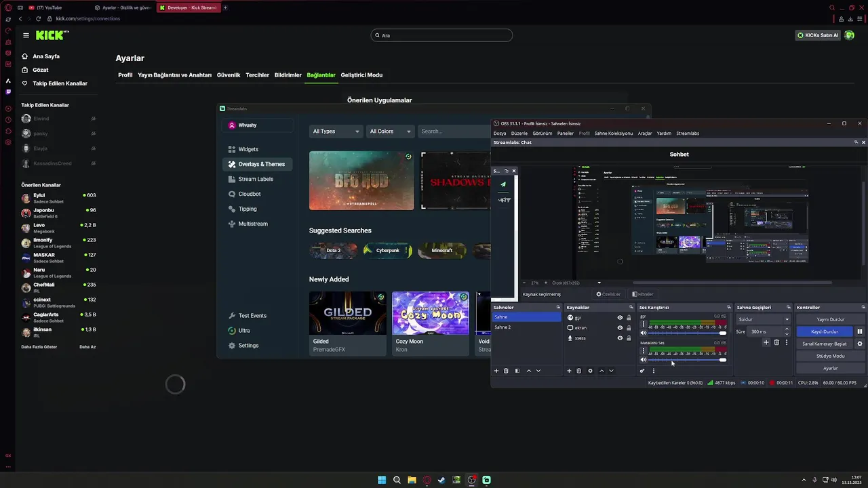The height and width of the screenshot is (488, 868).
Task: Open the transition properties three-dot menu
Action: click(x=787, y=342)
